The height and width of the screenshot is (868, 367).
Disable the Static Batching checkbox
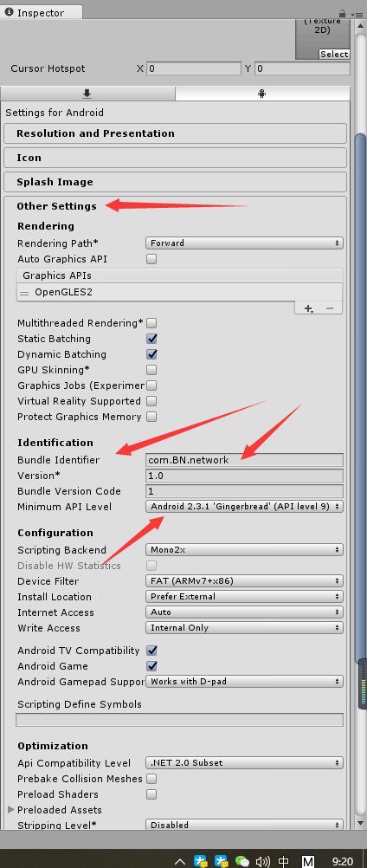(151, 339)
